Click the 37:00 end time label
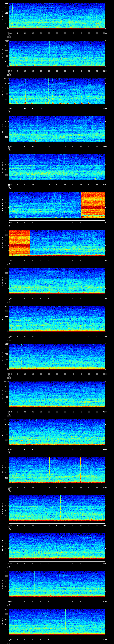The width and height of the screenshot is (114, 644). [x=105, y=298]
